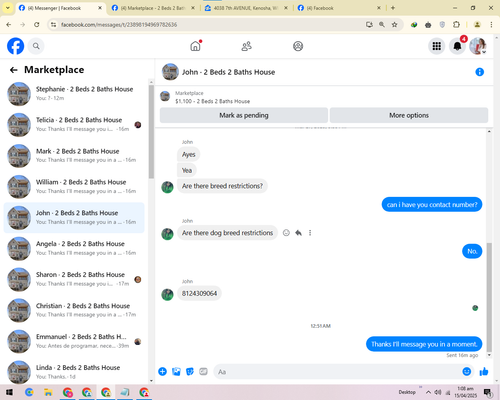Viewport: 500px width, 400px height.
Task: Open the plus more actions icon in composer
Action: tap(162, 371)
